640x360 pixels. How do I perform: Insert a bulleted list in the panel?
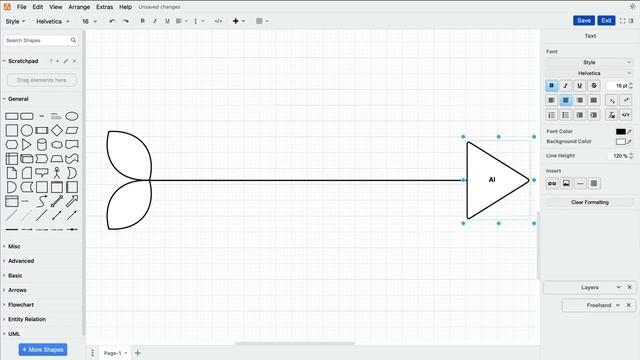pos(565,115)
